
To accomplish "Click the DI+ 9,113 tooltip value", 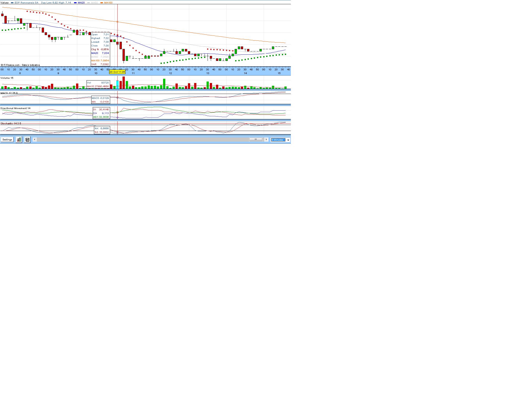I will [x=101, y=113].
